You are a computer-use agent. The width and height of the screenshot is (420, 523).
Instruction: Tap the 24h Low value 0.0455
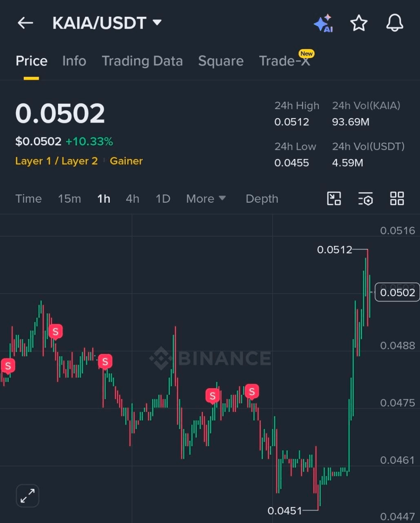[x=291, y=163]
